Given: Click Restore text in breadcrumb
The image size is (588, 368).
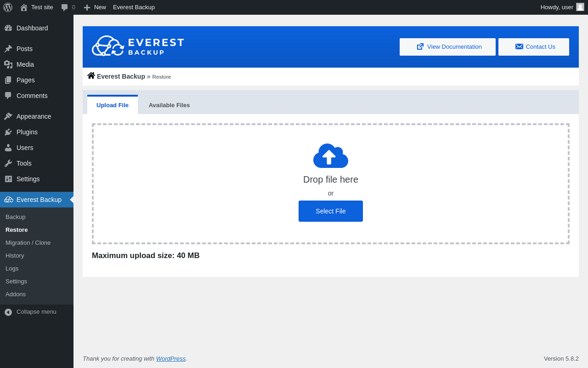Looking at the screenshot, I should [162, 77].
